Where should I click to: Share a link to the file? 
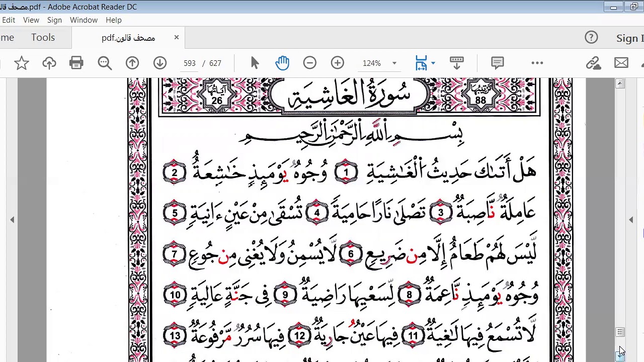[x=594, y=63]
